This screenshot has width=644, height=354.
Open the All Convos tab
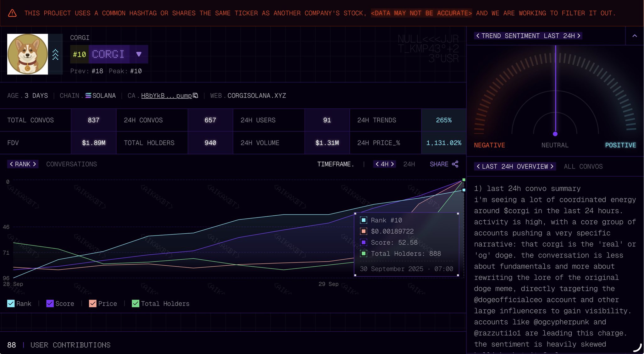pos(583,166)
